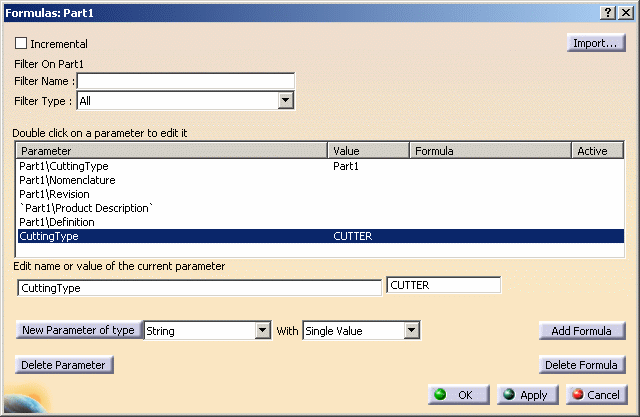Open the Filter Type dropdown
The height and width of the screenshot is (417, 640).
(285, 100)
